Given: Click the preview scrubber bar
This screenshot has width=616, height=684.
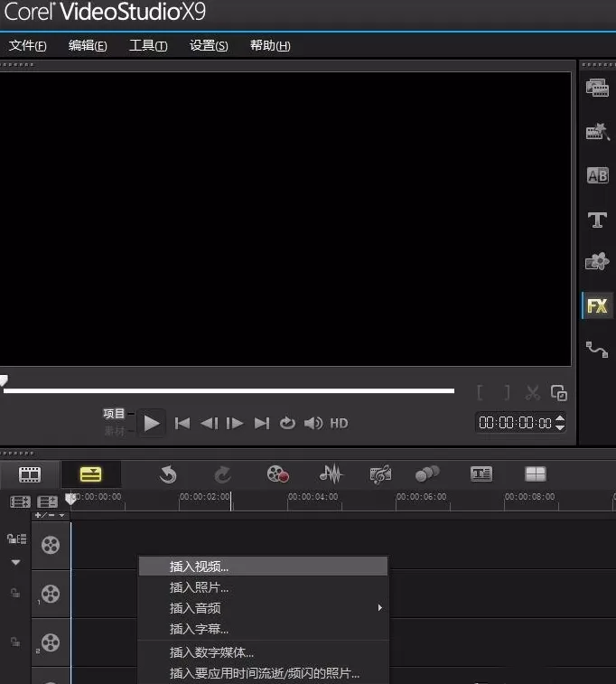Looking at the screenshot, I should coord(229,391).
